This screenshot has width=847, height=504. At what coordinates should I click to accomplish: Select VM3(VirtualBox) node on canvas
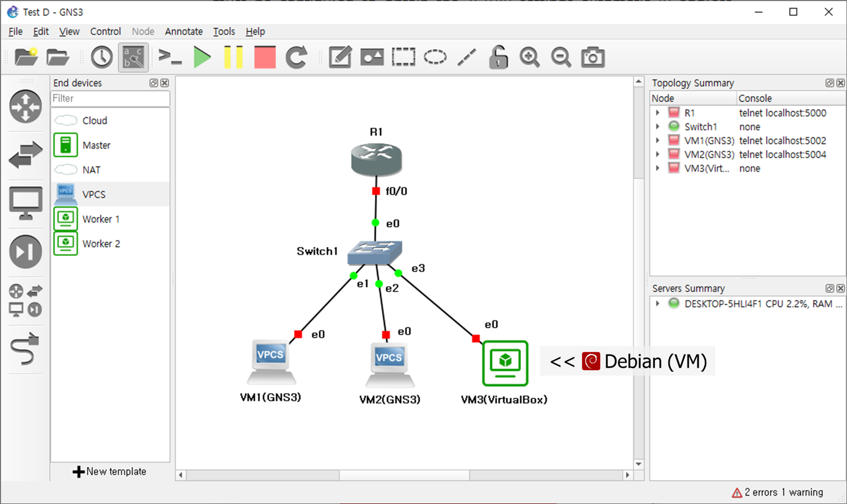tap(505, 363)
